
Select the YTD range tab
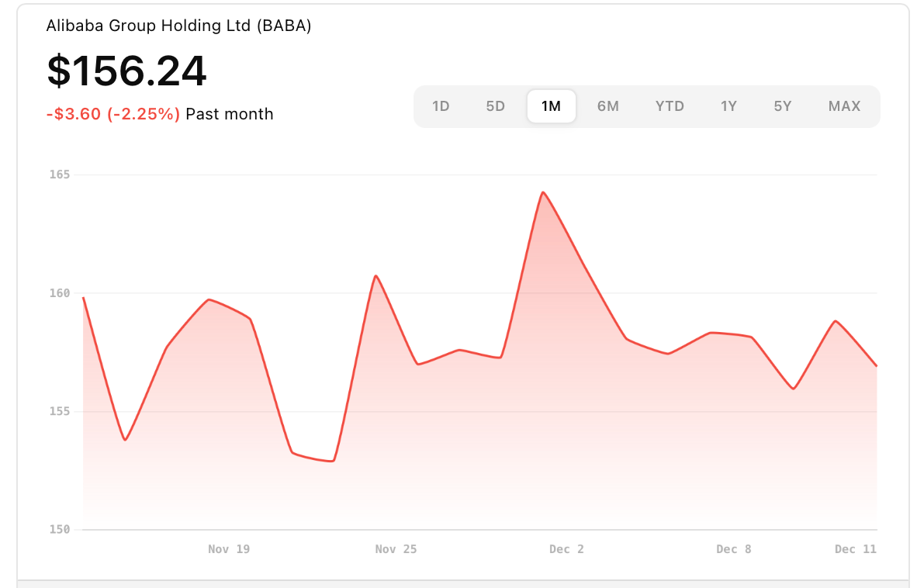[x=670, y=106]
